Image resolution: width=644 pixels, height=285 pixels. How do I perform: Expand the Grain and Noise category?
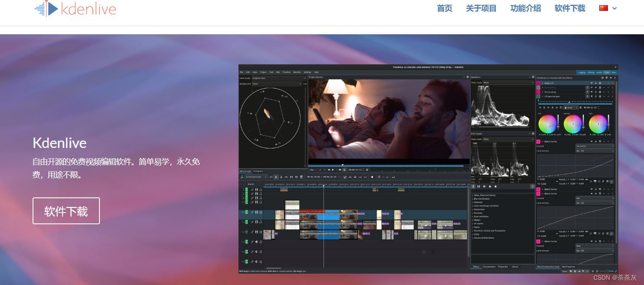coord(472,216)
